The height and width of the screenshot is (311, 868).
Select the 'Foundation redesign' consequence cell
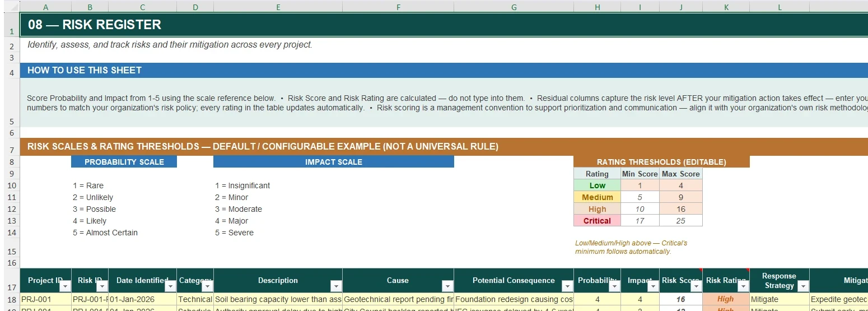(514, 299)
